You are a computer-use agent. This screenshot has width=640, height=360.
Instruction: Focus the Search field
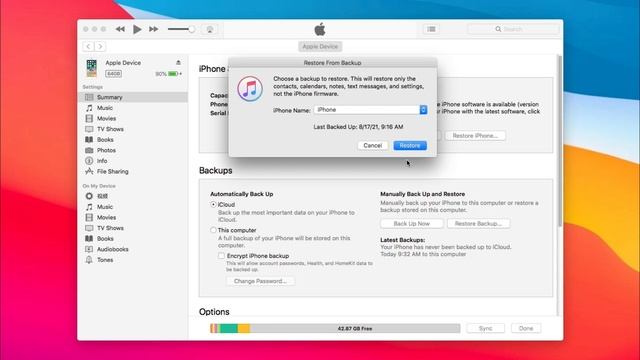pyautogui.click(x=513, y=29)
